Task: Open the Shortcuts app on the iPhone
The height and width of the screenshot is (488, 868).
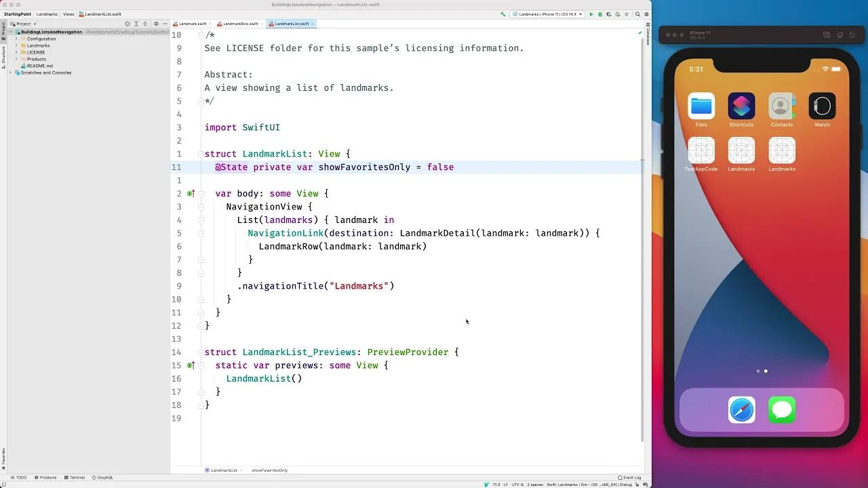Action: pyautogui.click(x=741, y=106)
